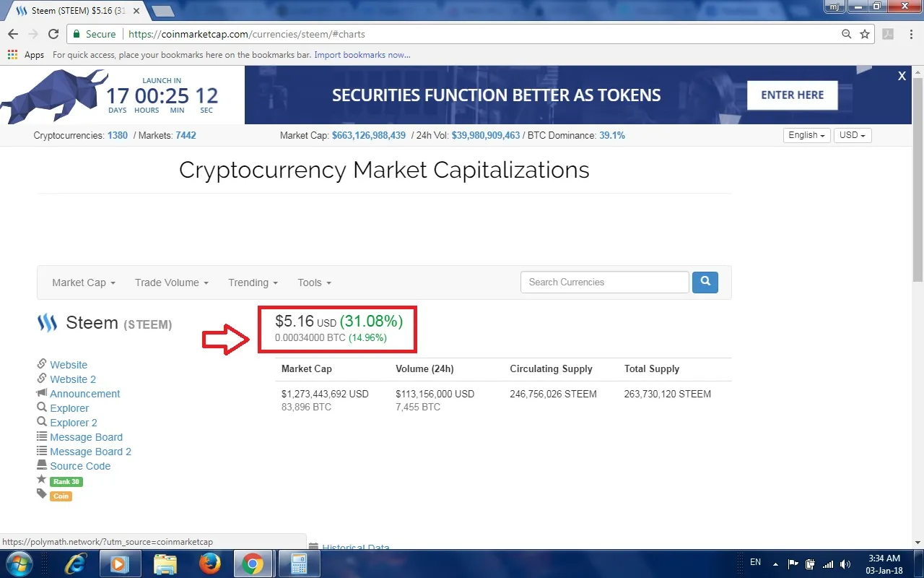
Task: Close the banner ad with X
Action: click(x=902, y=76)
